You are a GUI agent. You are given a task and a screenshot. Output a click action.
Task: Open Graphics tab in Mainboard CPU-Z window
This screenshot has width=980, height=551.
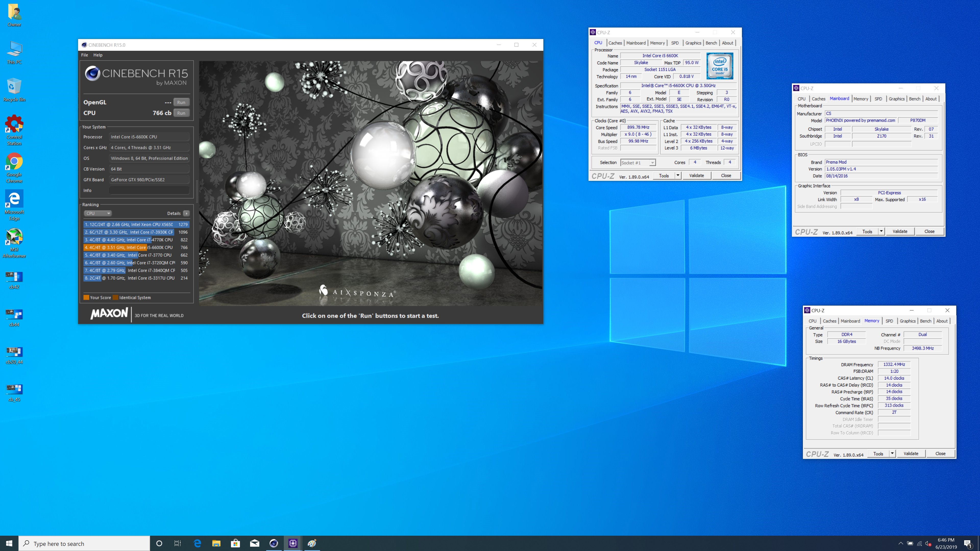pyautogui.click(x=896, y=99)
